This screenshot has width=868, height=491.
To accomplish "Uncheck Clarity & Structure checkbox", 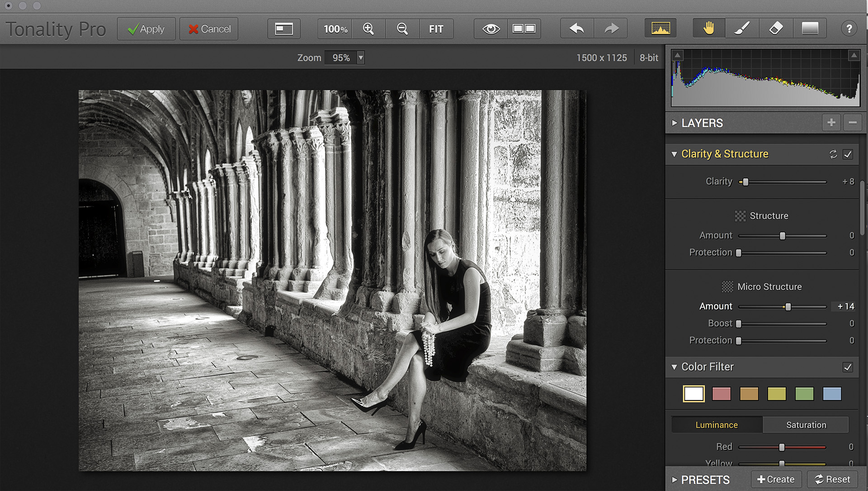I will pyautogui.click(x=848, y=154).
